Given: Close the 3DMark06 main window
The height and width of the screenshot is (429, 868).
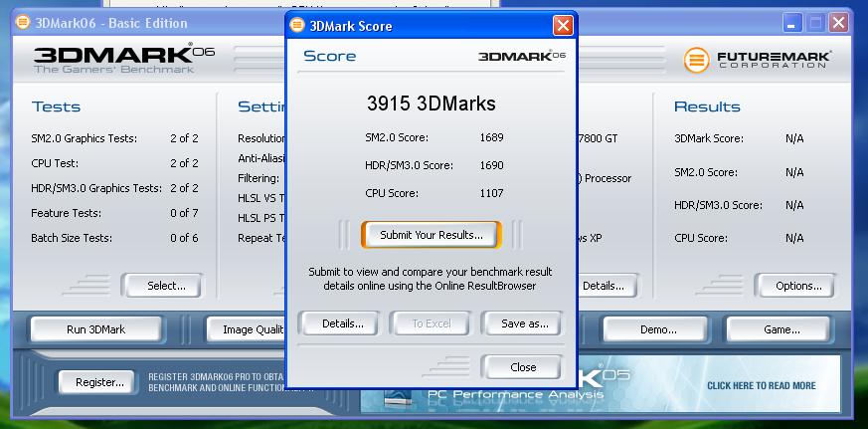Looking at the screenshot, I should pyautogui.click(x=838, y=23).
